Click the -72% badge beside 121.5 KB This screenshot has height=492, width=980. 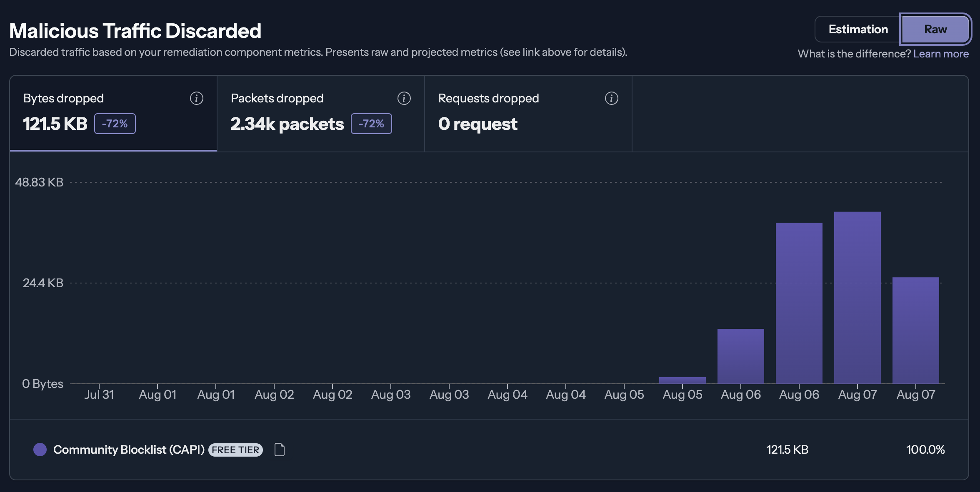coord(115,124)
